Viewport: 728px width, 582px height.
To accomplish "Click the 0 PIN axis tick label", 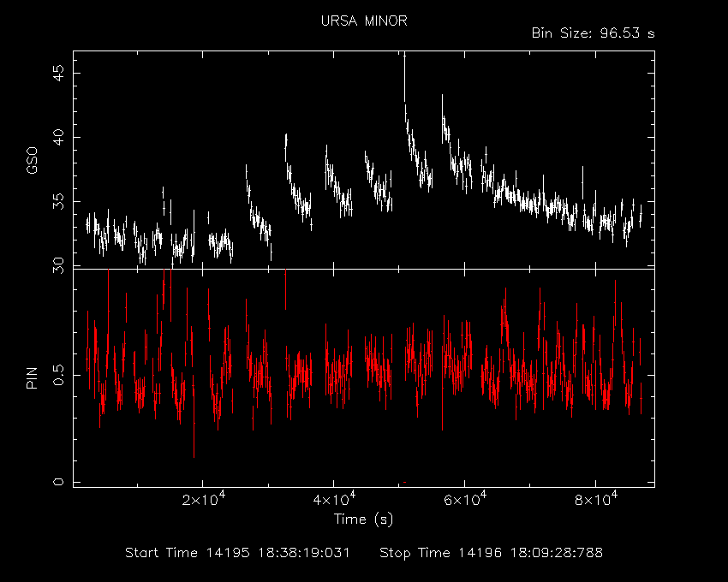I will (x=58, y=482).
